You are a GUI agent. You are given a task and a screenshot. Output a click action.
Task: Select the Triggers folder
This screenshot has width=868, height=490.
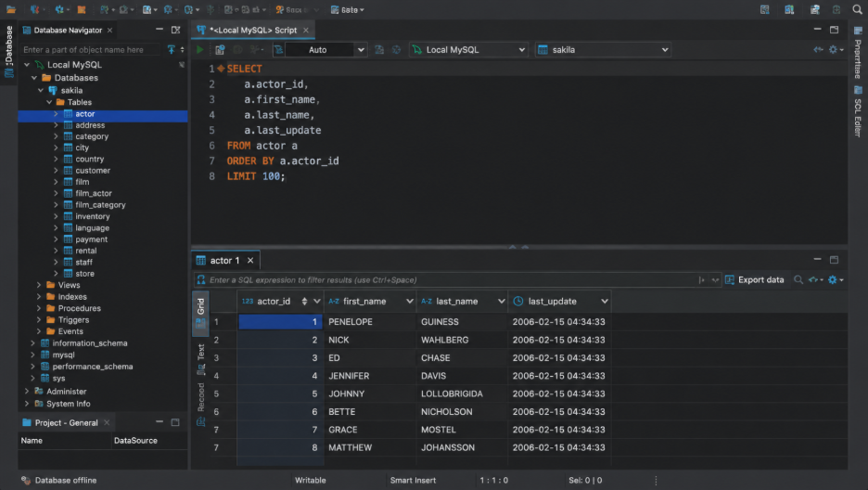[x=73, y=320]
